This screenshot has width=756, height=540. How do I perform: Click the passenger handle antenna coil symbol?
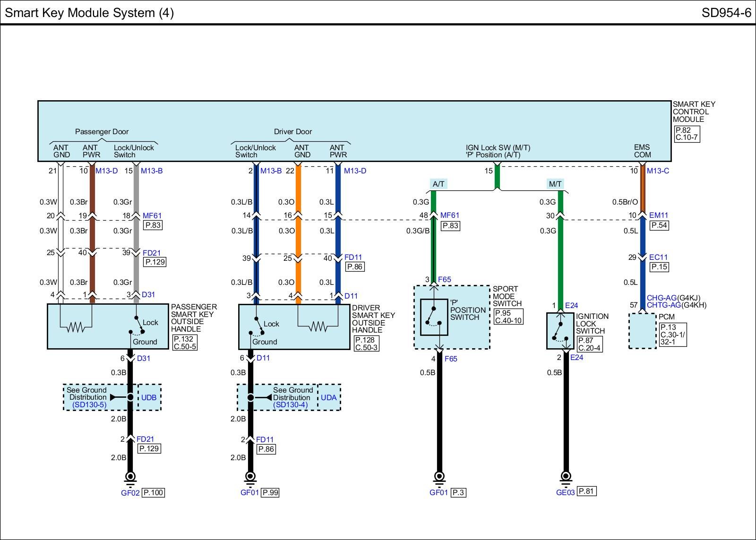click(76, 326)
